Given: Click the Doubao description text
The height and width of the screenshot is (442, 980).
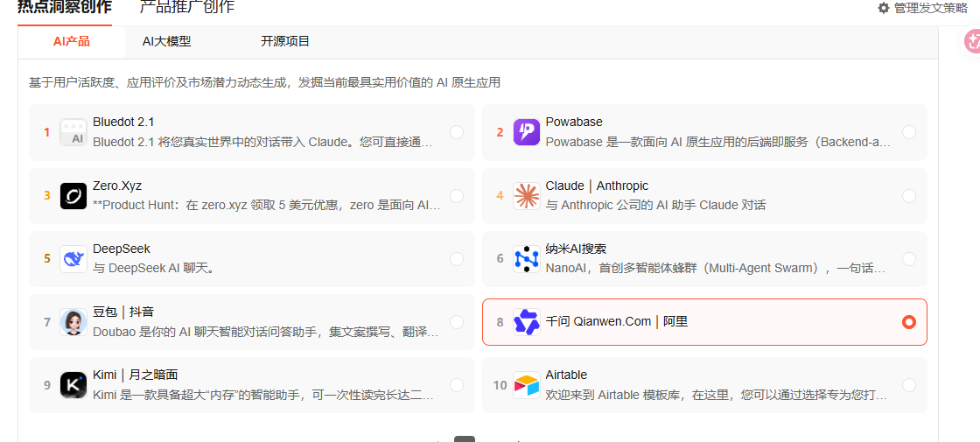Looking at the screenshot, I should tap(266, 332).
